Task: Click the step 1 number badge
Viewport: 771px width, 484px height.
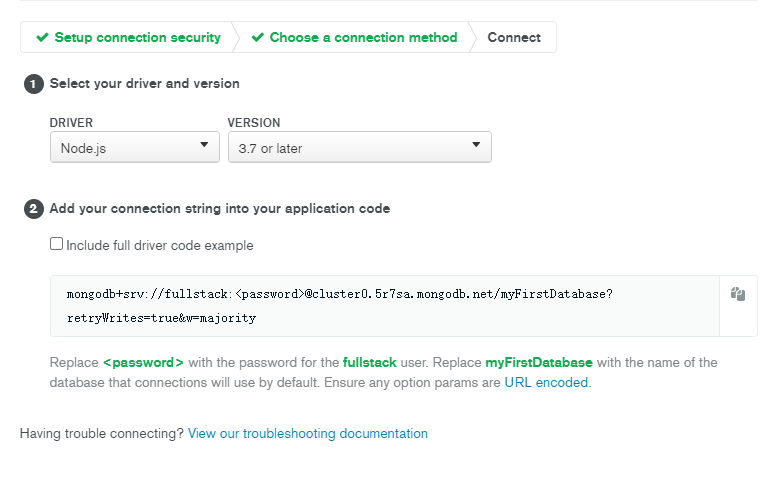Action: (x=33, y=84)
